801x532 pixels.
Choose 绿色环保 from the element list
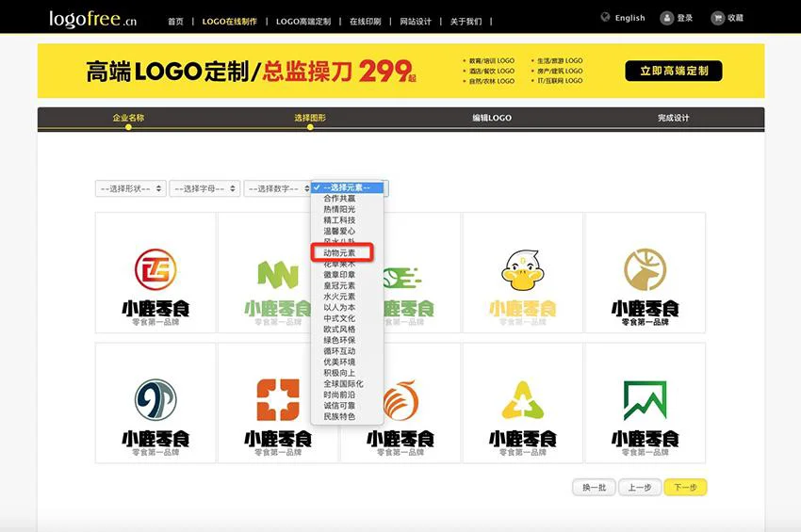tap(348, 340)
